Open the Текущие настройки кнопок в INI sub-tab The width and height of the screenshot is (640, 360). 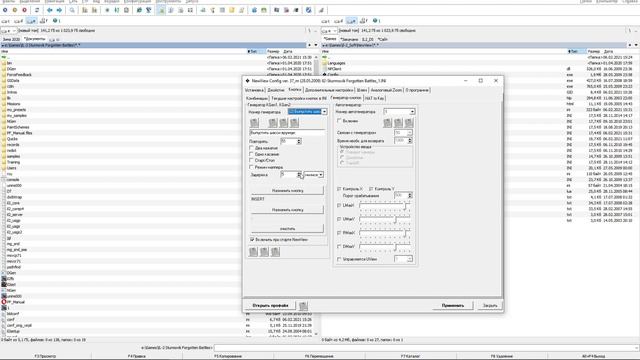tap(299, 98)
